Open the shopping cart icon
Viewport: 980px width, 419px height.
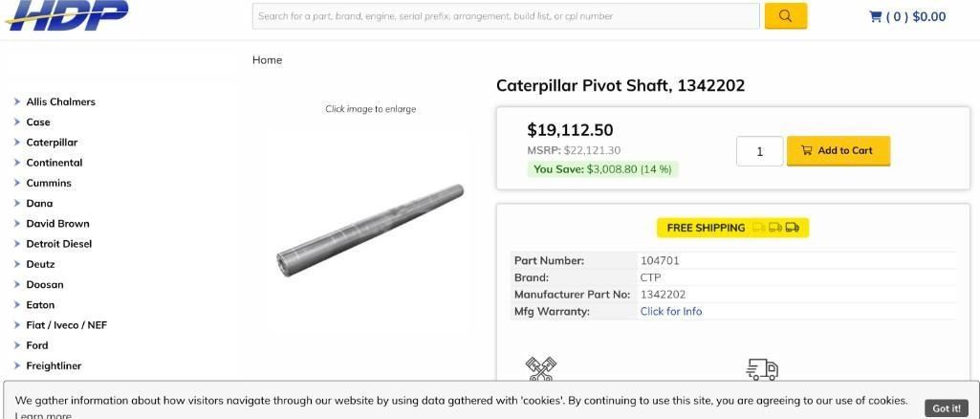(x=875, y=16)
